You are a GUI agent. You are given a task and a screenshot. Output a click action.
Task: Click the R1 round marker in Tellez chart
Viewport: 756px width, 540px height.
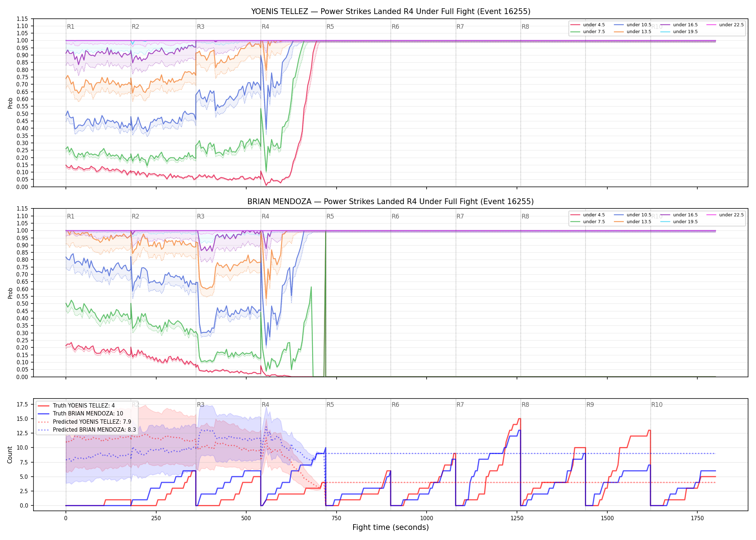click(x=71, y=27)
